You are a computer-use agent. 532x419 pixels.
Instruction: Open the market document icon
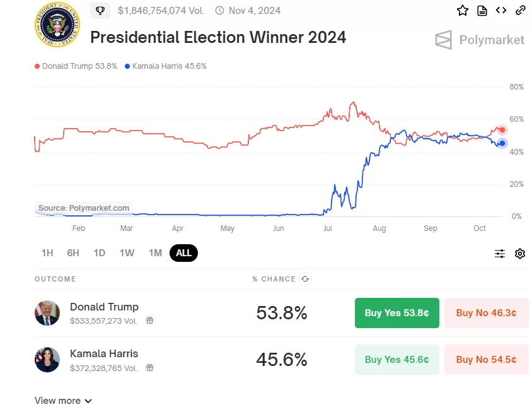[x=482, y=10]
